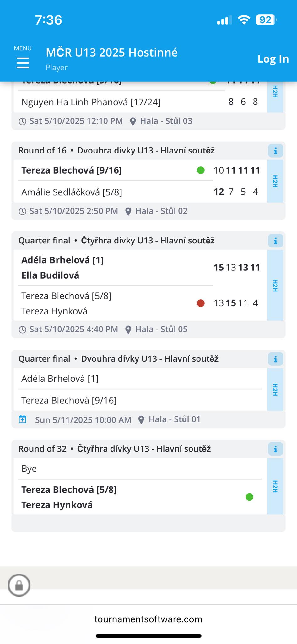
Task: Open H2H for doubles Quarter final match
Action: click(275, 286)
